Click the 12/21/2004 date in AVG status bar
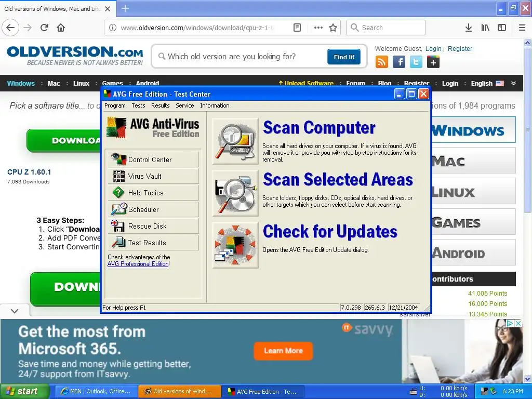532x399 pixels. point(403,308)
